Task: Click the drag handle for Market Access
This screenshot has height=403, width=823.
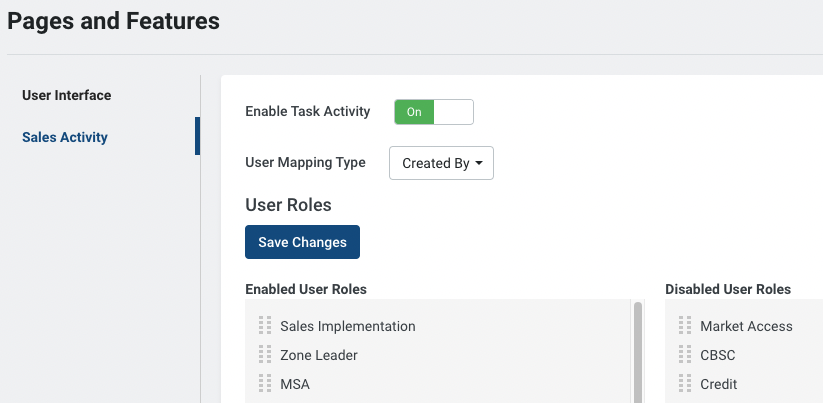Action: click(685, 325)
